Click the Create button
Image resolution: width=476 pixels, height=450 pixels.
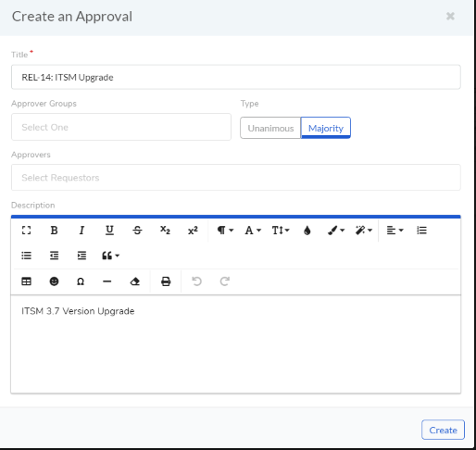(x=443, y=430)
